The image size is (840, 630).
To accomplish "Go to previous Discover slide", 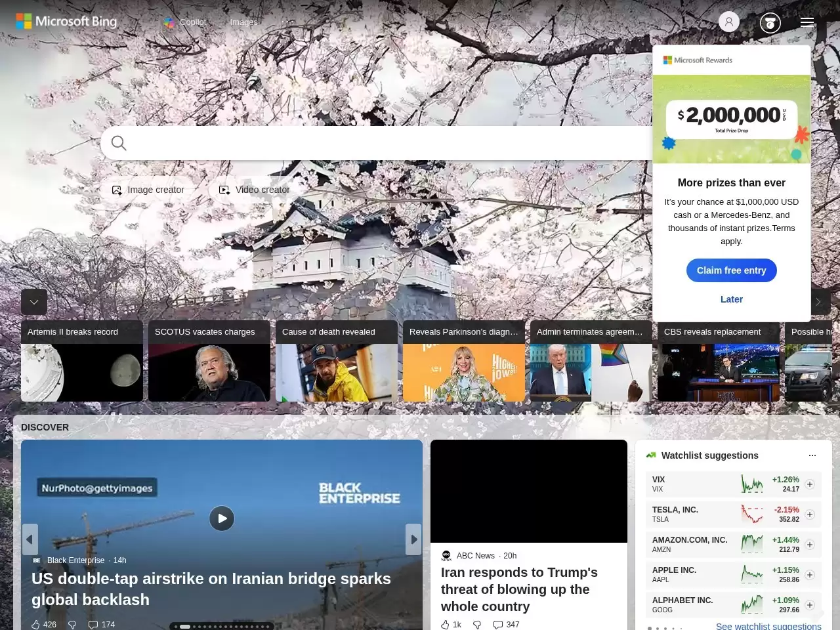I will 30,539.
